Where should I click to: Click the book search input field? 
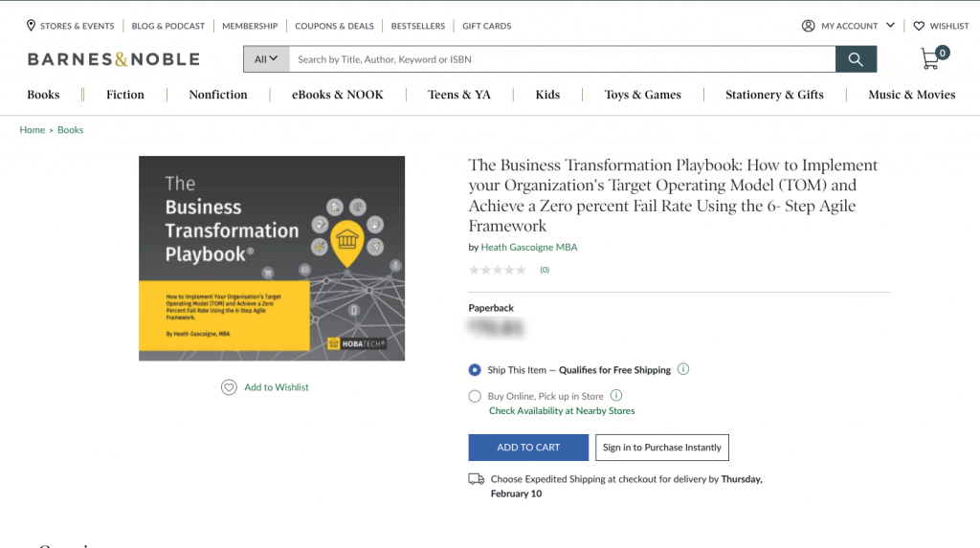point(562,59)
